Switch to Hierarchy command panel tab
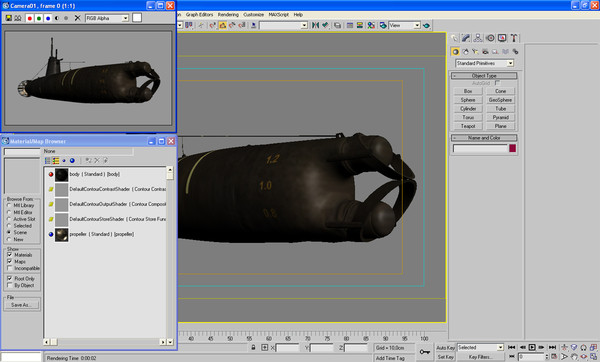The image size is (600, 362). (x=478, y=38)
